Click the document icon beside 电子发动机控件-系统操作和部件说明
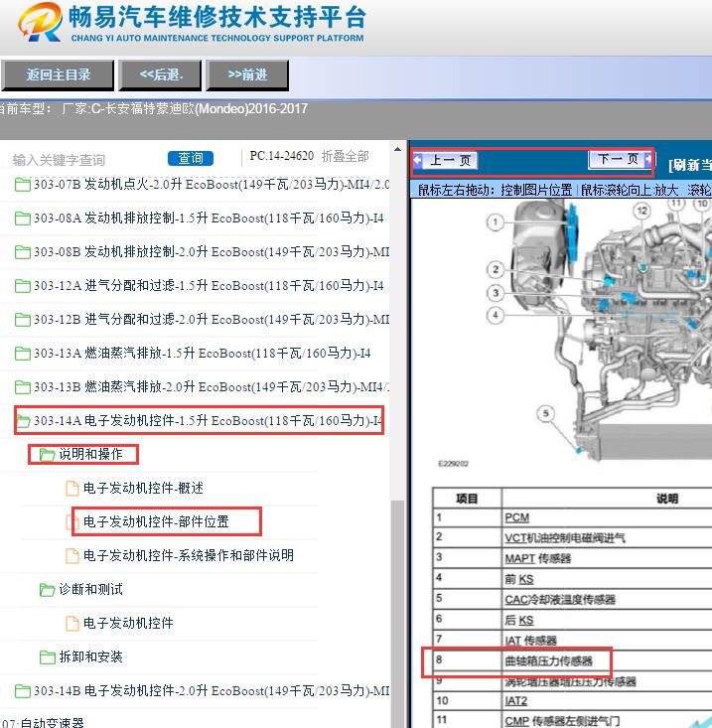Viewport: 712px width, 728px height. (x=71, y=555)
